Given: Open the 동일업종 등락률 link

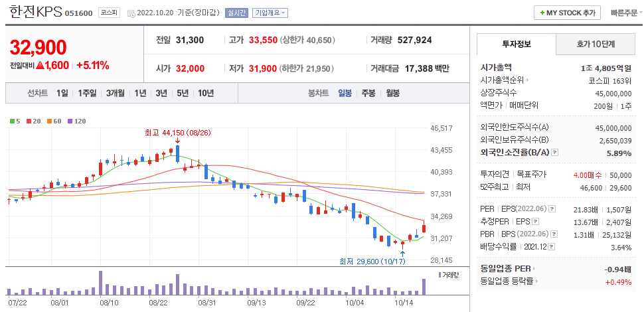Looking at the screenshot, I should pyautogui.click(x=507, y=281).
